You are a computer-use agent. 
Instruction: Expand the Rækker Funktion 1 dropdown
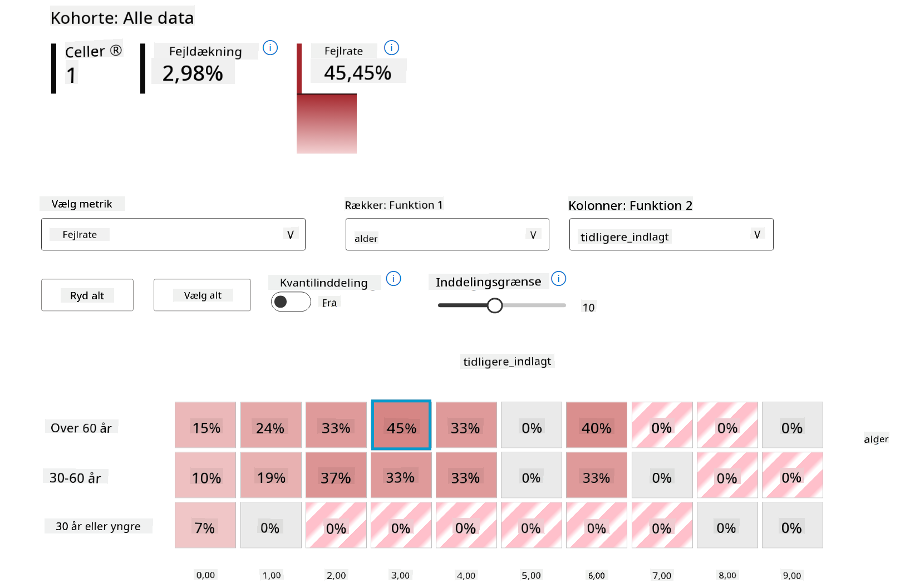(x=447, y=235)
